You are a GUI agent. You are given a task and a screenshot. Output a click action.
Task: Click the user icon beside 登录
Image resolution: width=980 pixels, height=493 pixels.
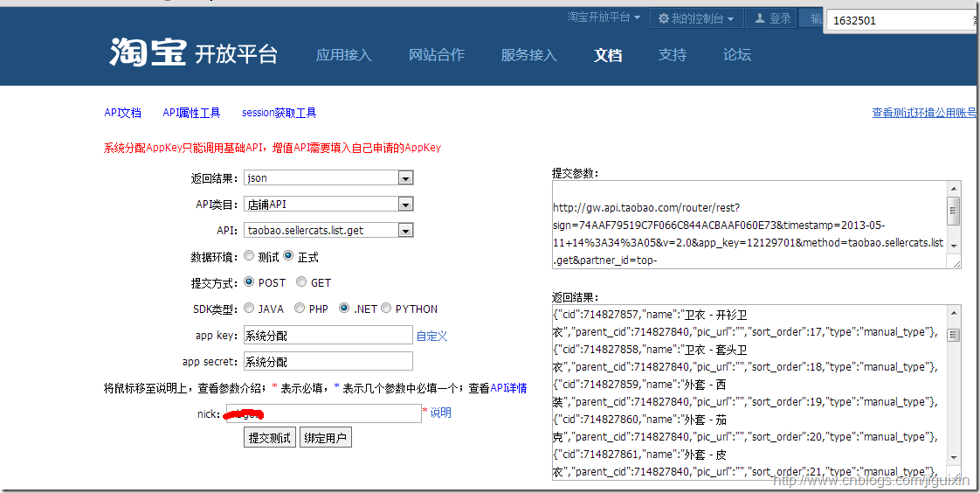click(760, 18)
